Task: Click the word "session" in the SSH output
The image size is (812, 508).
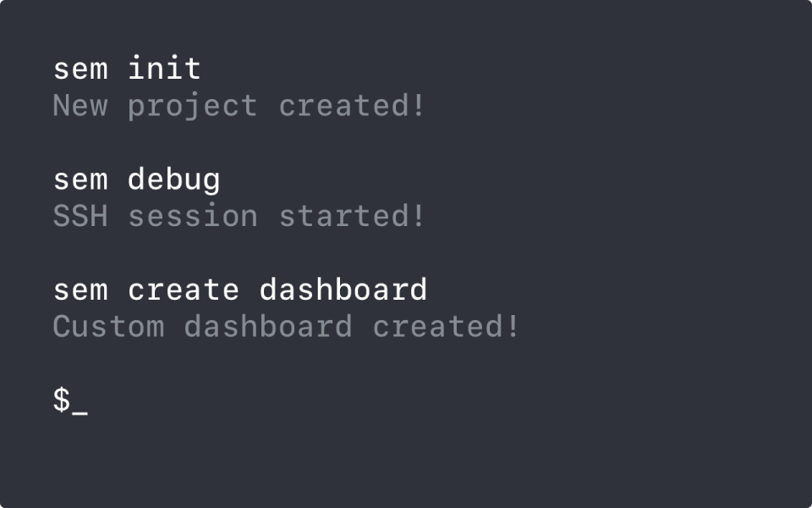Action: point(193,217)
